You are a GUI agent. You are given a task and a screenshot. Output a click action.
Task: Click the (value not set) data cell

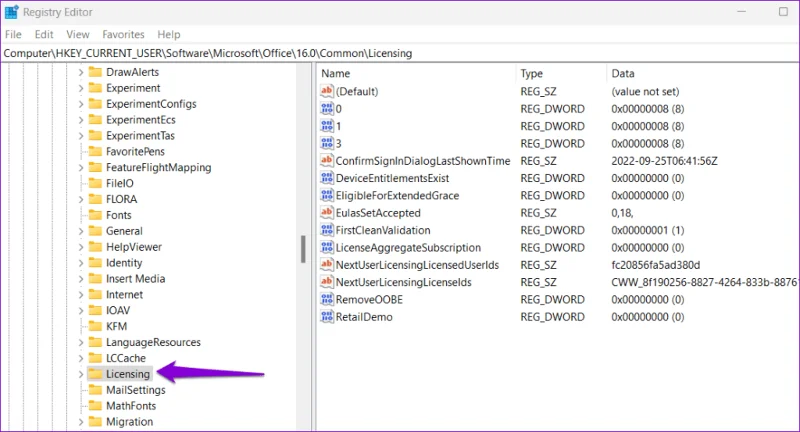pos(645,91)
